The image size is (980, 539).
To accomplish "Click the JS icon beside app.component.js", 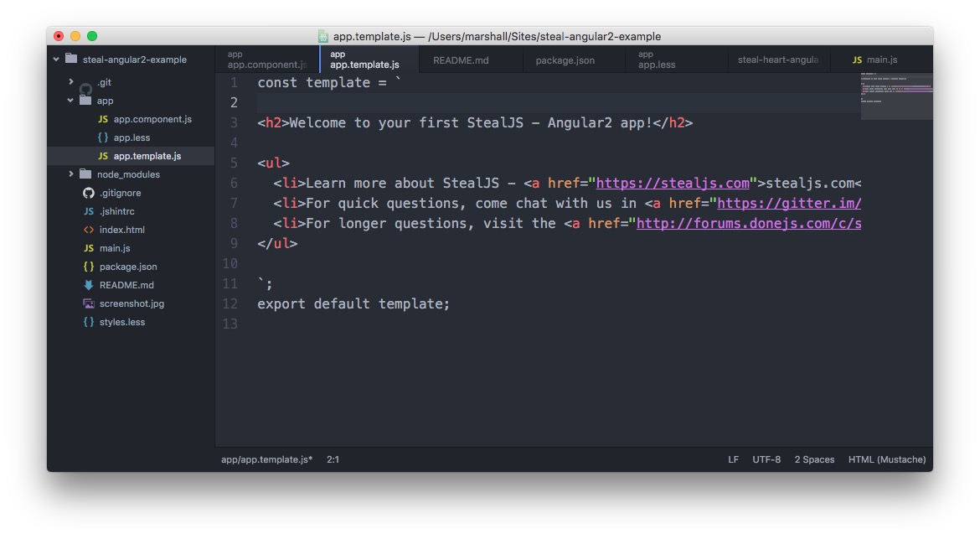I will point(103,119).
